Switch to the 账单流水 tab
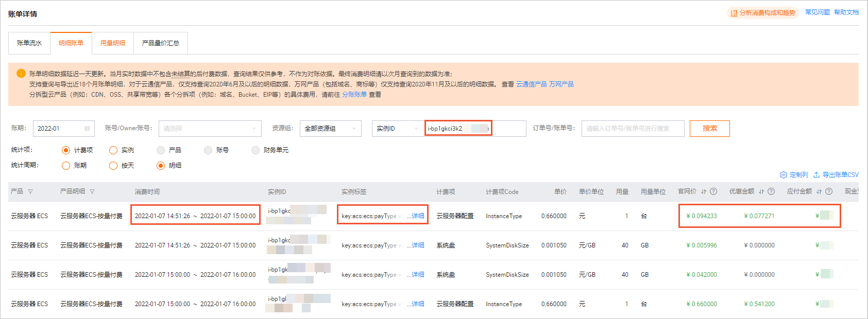Screen dimensions: 868x319 coord(29,43)
